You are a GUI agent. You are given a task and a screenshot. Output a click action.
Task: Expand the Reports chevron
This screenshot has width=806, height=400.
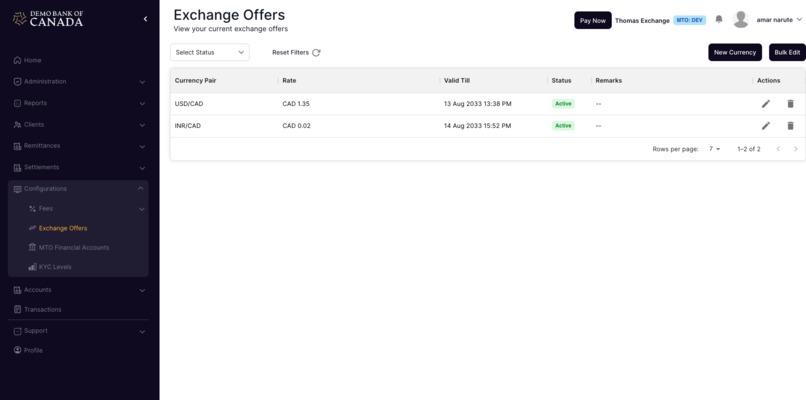142,104
